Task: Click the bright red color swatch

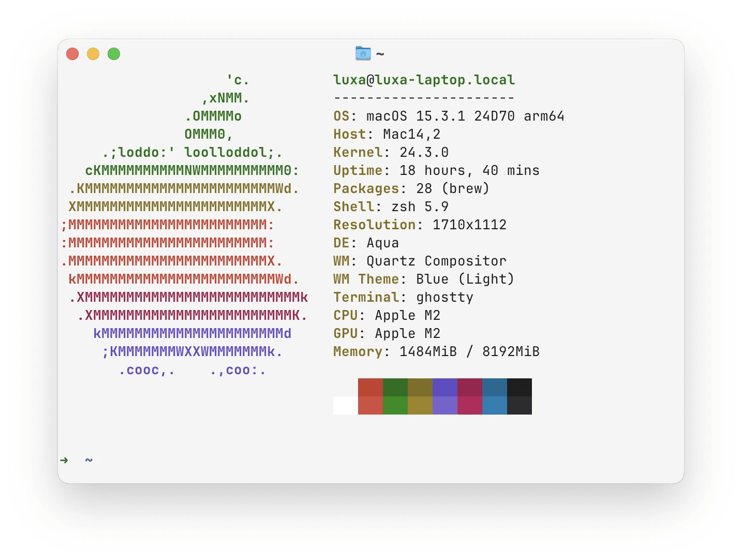Action: (x=371, y=405)
